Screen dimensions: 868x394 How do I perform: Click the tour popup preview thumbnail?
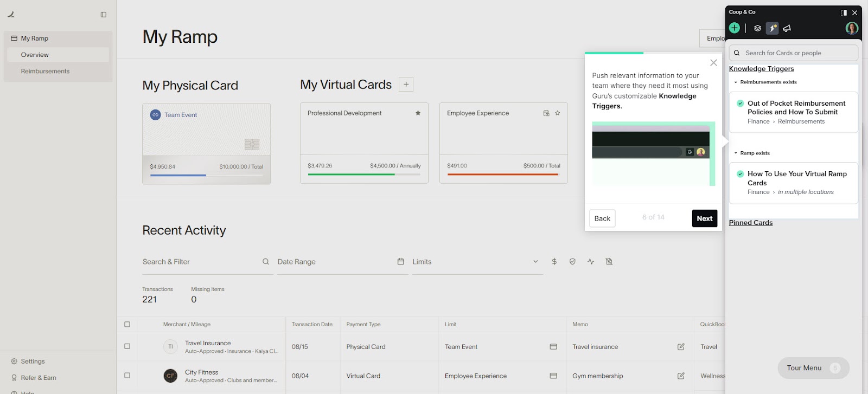pyautogui.click(x=654, y=154)
